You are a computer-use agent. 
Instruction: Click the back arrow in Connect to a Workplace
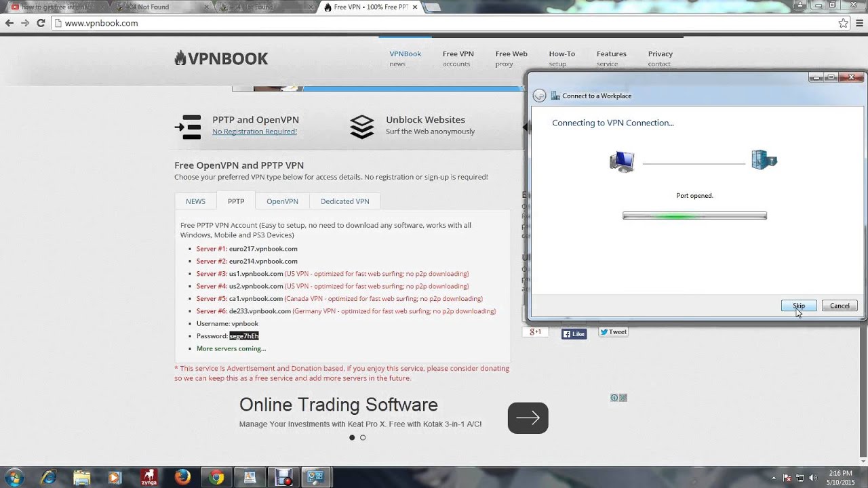tap(539, 96)
